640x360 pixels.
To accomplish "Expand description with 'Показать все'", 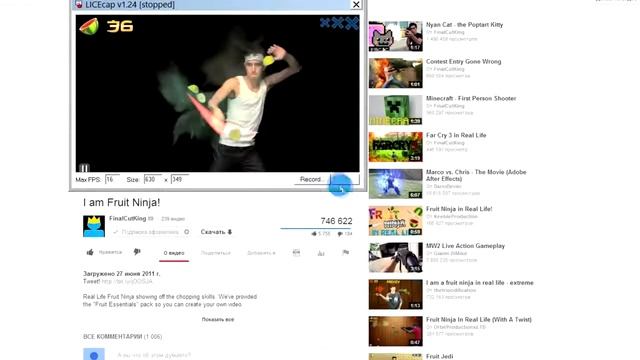I will 218,319.
